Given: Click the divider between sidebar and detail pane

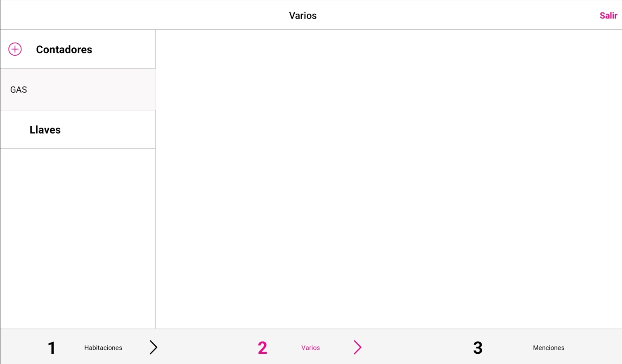Looking at the screenshot, I should (156, 179).
